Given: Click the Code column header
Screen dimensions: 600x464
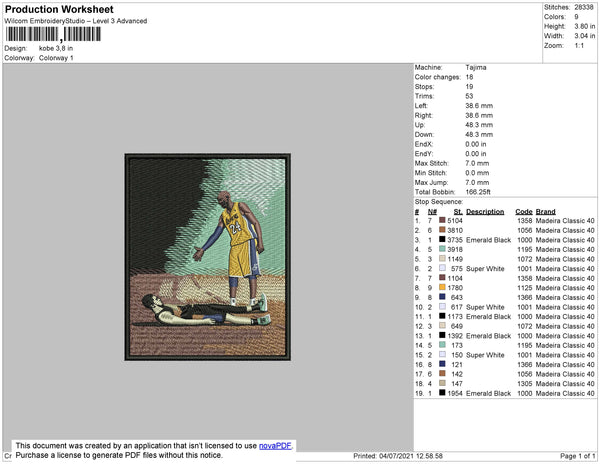Looking at the screenshot, I should pos(524,212).
